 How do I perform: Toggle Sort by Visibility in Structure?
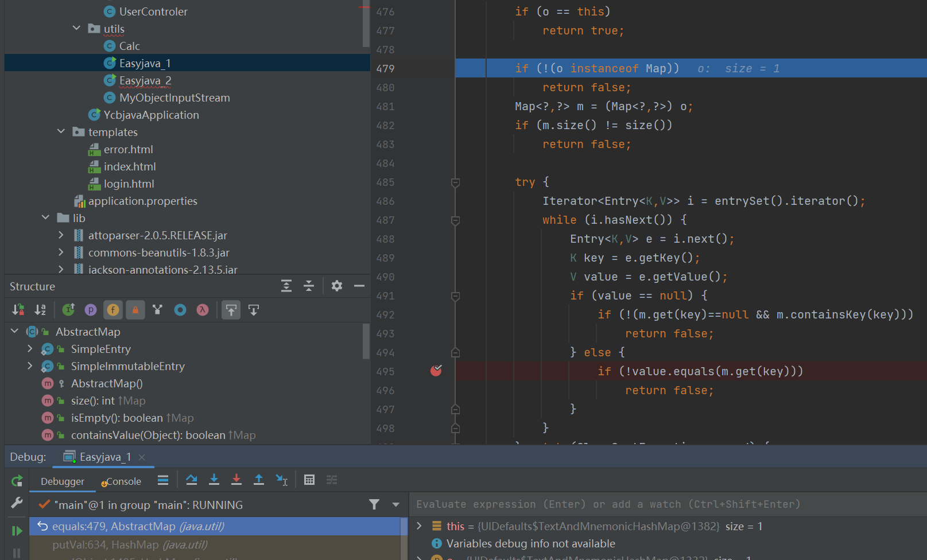point(18,310)
